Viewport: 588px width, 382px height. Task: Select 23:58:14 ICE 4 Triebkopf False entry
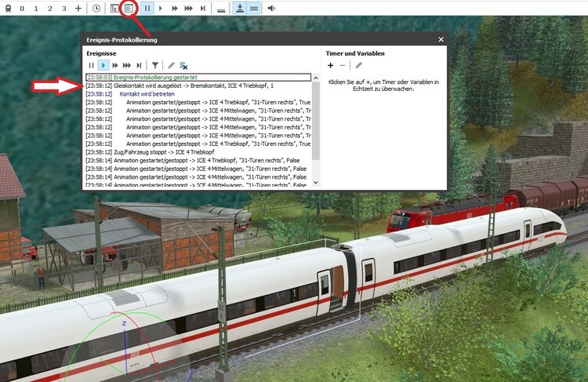[x=198, y=160]
